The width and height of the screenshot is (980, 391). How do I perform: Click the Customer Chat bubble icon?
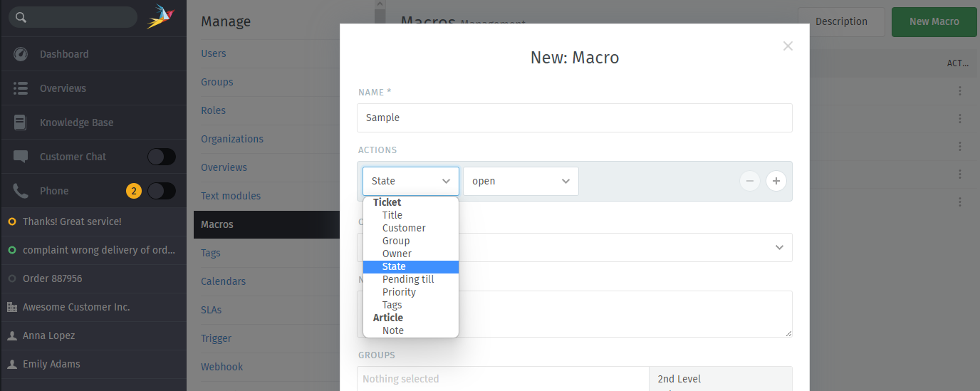(21, 157)
